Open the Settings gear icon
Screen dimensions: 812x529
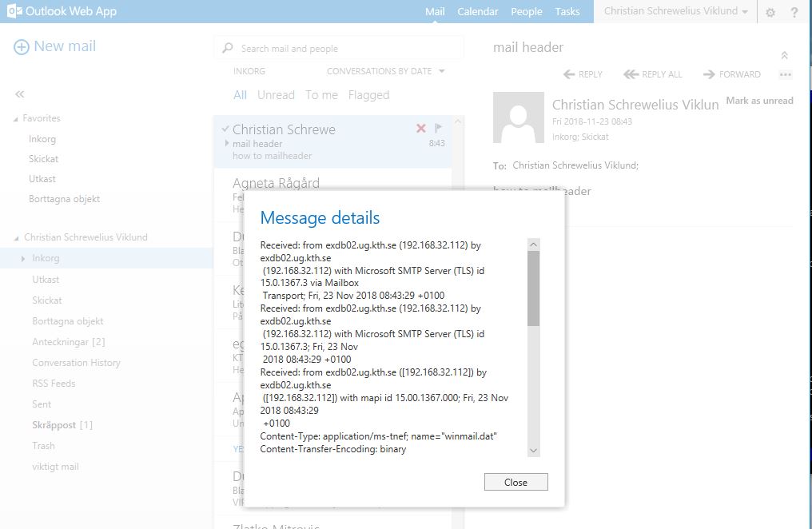click(769, 12)
